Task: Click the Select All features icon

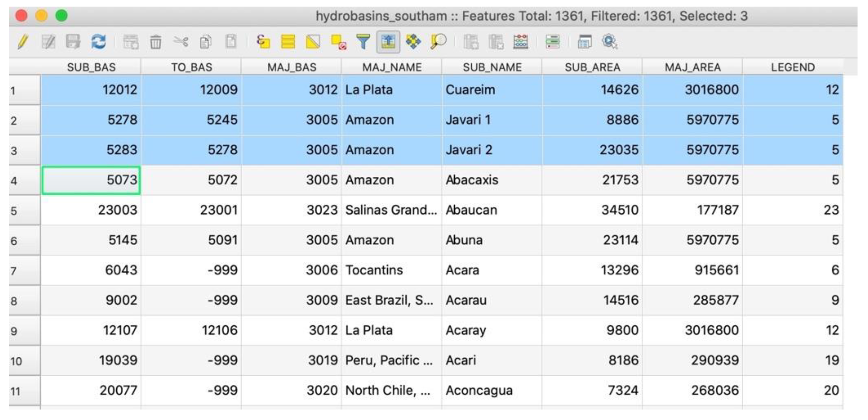Action: (x=288, y=42)
